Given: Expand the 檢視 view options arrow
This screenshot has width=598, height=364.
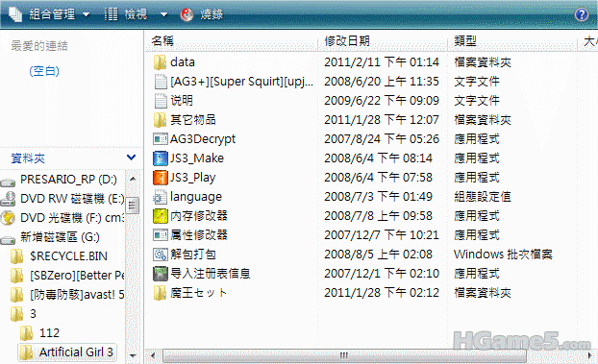Looking at the screenshot, I should pos(164,14).
